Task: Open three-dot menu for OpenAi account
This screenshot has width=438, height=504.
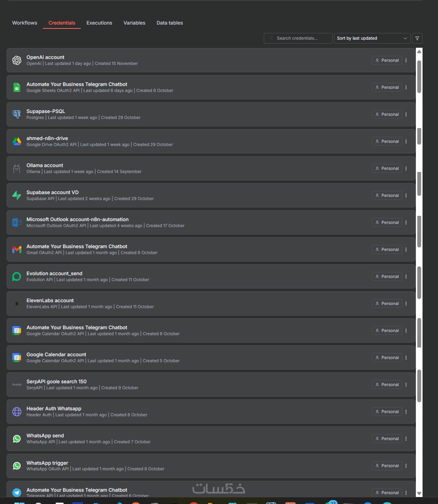Action: pyautogui.click(x=406, y=60)
